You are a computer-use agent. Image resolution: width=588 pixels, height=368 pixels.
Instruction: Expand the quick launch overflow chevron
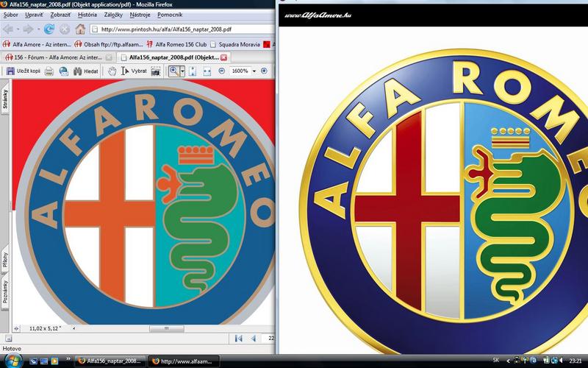[x=68, y=359]
